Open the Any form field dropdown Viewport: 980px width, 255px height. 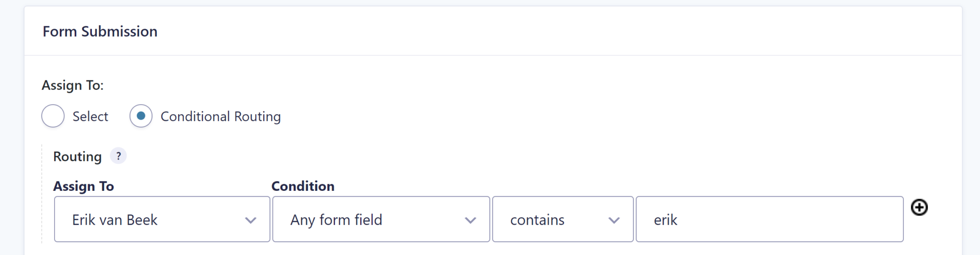point(381,219)
